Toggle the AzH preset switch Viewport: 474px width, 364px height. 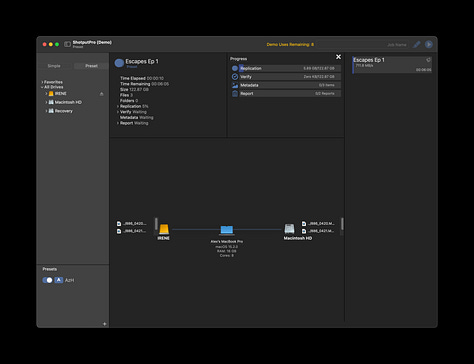(48, 280)
